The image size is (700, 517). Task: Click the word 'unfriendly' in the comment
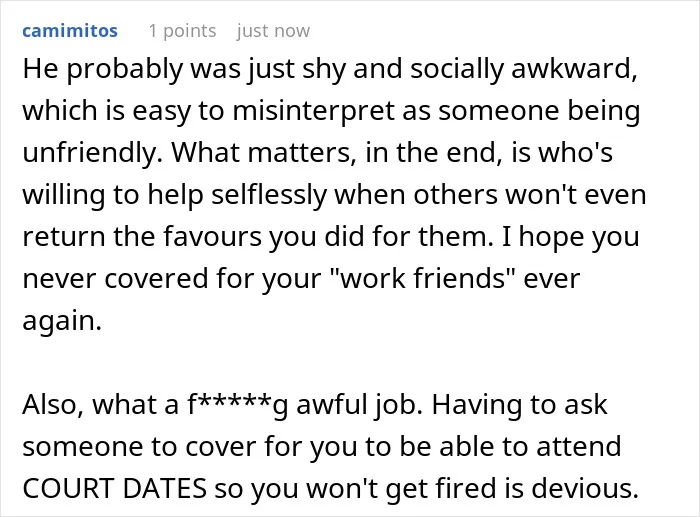coord(90,153)
